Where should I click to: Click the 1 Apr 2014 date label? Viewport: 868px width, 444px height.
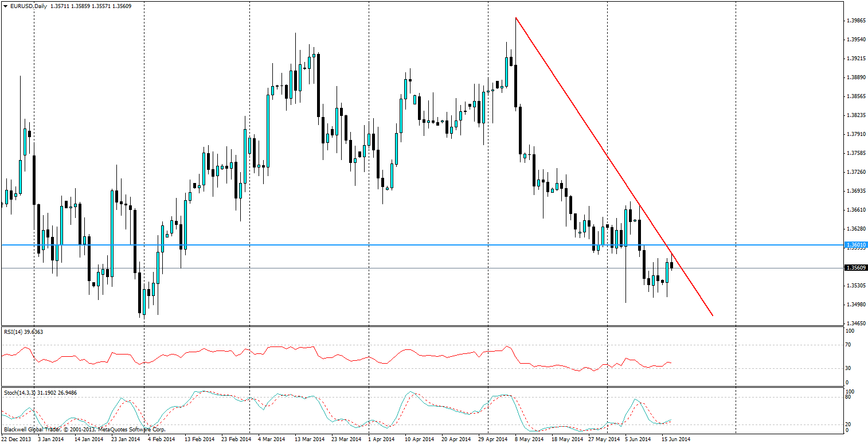coord(381,439)
